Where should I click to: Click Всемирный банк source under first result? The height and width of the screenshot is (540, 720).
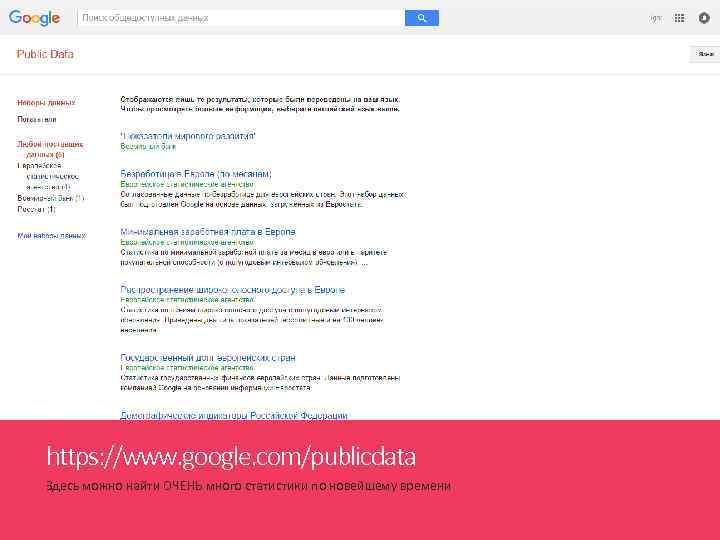coord(148,146)
